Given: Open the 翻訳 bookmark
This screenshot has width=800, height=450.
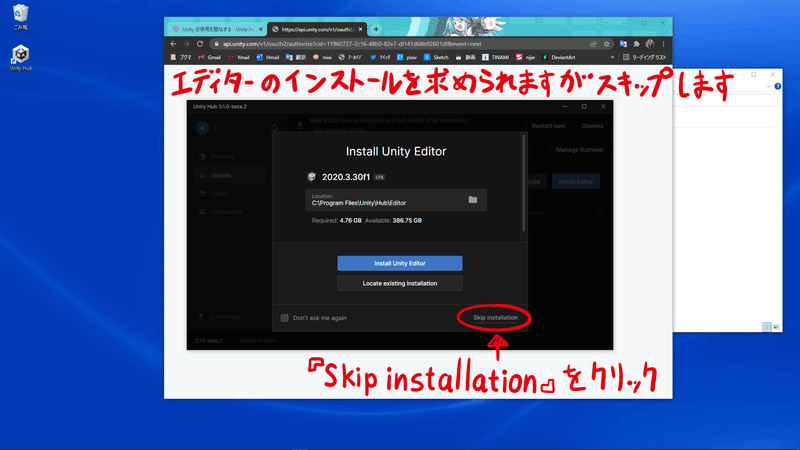Looking at the screenshot, I should [296, 57].
